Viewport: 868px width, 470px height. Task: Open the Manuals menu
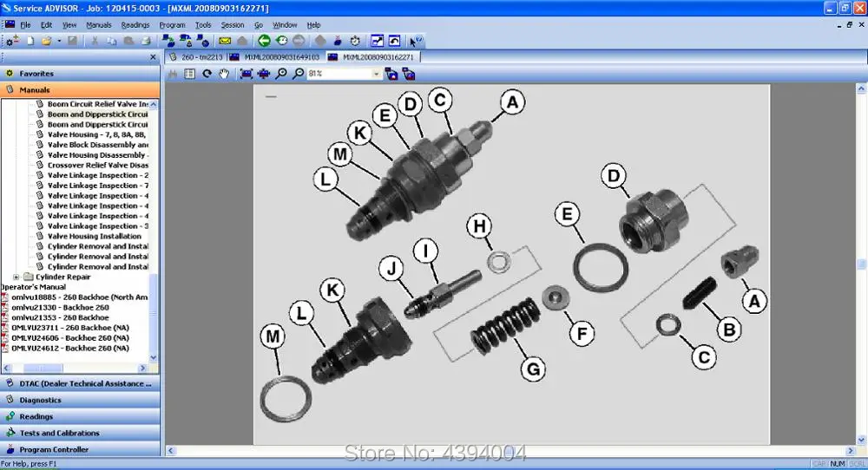click(x=99, y=25)
